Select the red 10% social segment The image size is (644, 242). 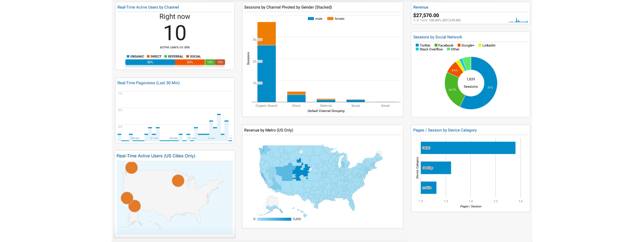pos(220,62)
